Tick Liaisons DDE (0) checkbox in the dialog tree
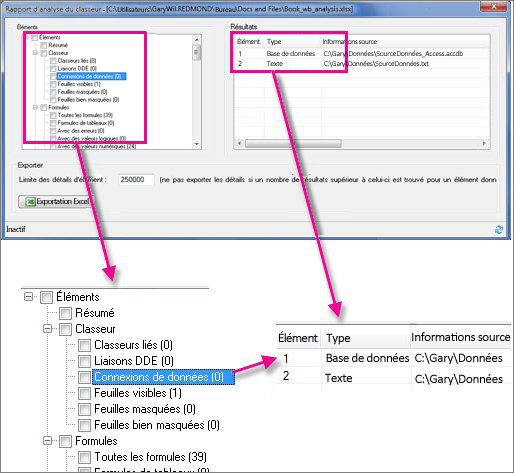Viewport: 514px width, 473px height. [53, 69]
